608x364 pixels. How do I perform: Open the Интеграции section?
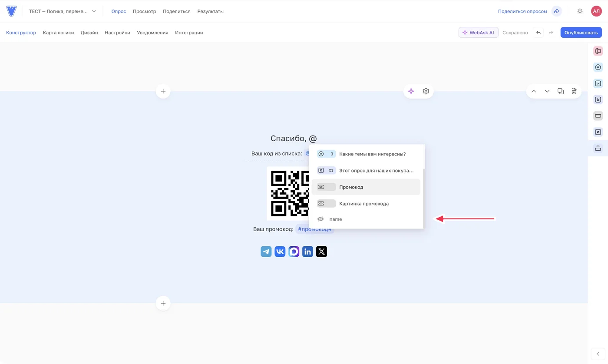tap(189, 33)
